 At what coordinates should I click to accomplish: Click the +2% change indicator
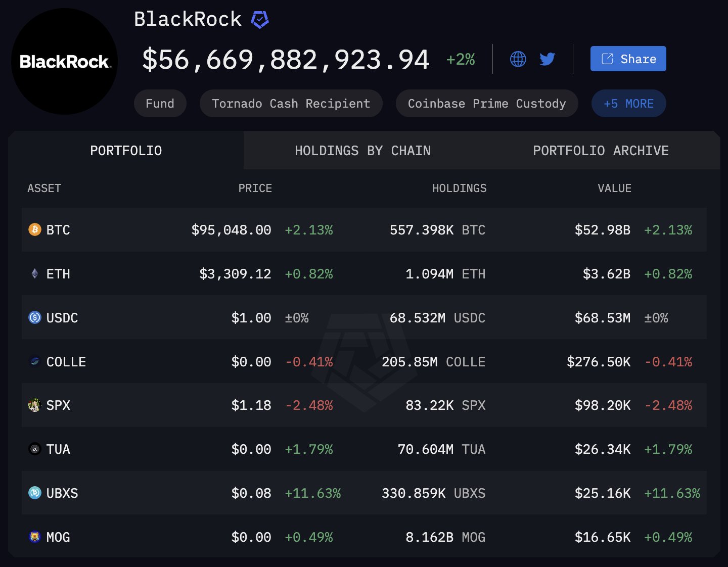(x=460, y=59)
